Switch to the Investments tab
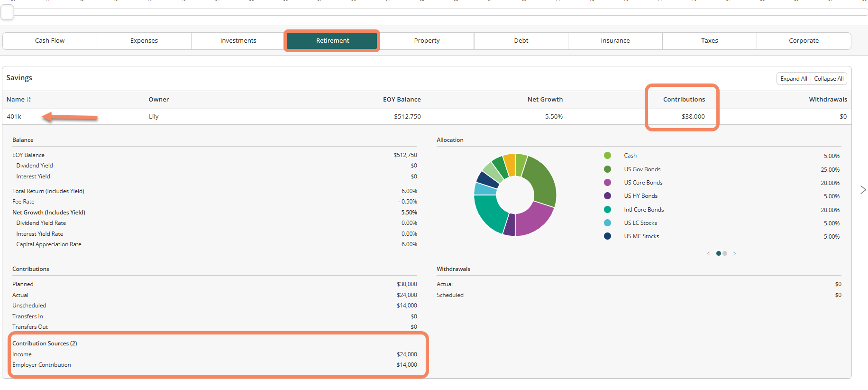 pos(238,41)
